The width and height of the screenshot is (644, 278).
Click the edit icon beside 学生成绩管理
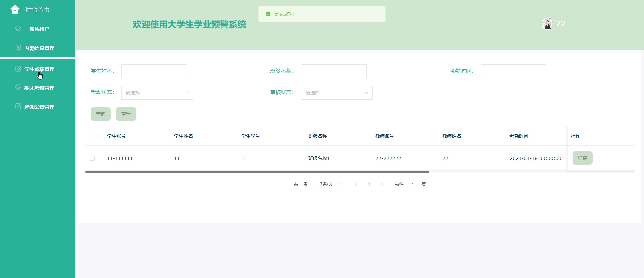[x=18, y=69]
